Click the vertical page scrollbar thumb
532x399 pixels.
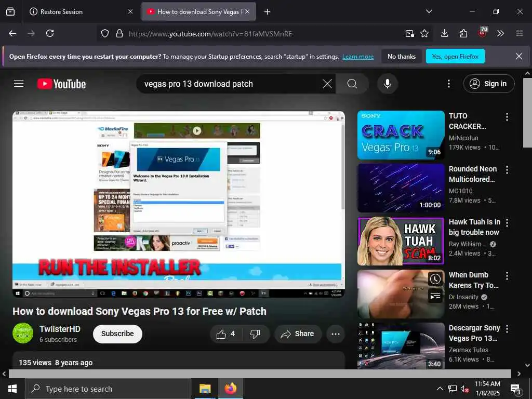[x=527, y=113]
